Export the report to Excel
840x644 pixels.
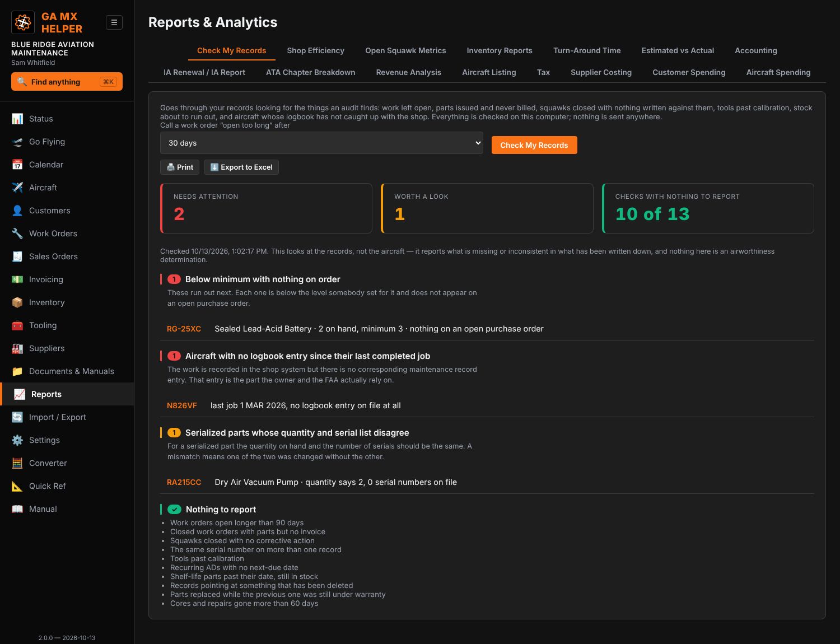(x=241, y=167)
